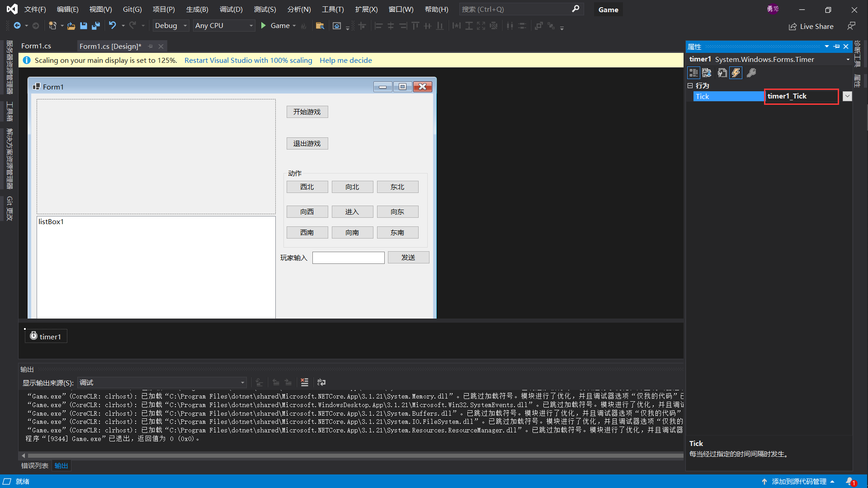Click the Restart Visual Studio link
This screenshot has height=488, width=868.
tap(248, 60)
